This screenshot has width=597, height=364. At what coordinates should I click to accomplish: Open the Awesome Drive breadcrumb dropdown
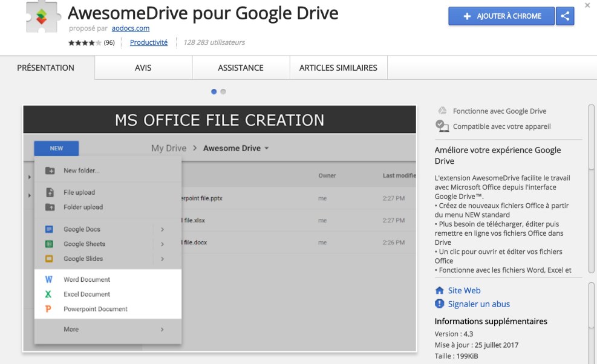pyautogui.click(x=235, y=148)
